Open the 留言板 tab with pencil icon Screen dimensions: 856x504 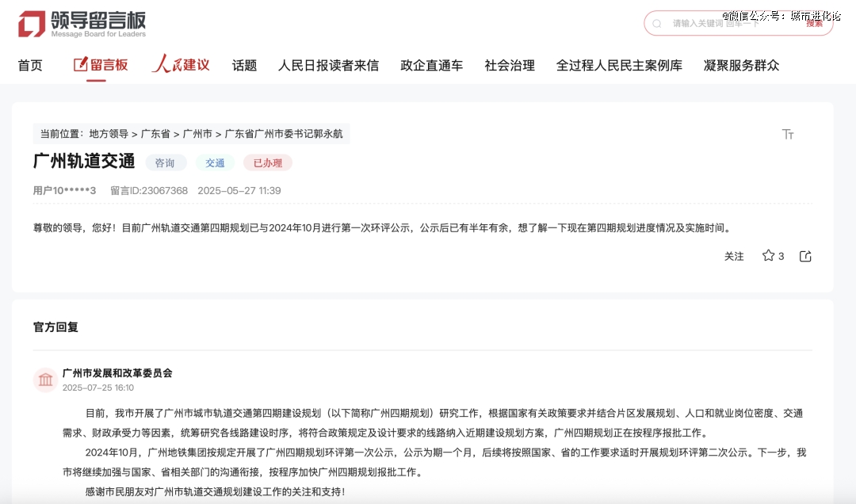[101, 65]
